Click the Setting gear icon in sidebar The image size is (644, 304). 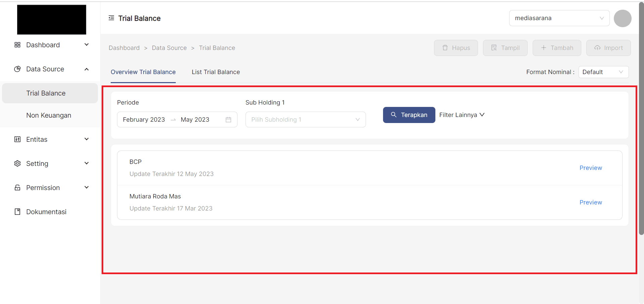(x=17, y=164)
